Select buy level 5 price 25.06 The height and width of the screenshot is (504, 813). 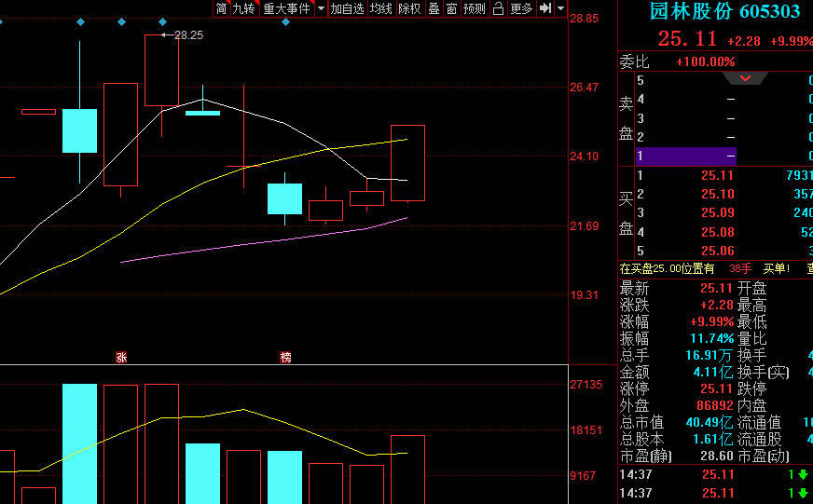point(718,252)
